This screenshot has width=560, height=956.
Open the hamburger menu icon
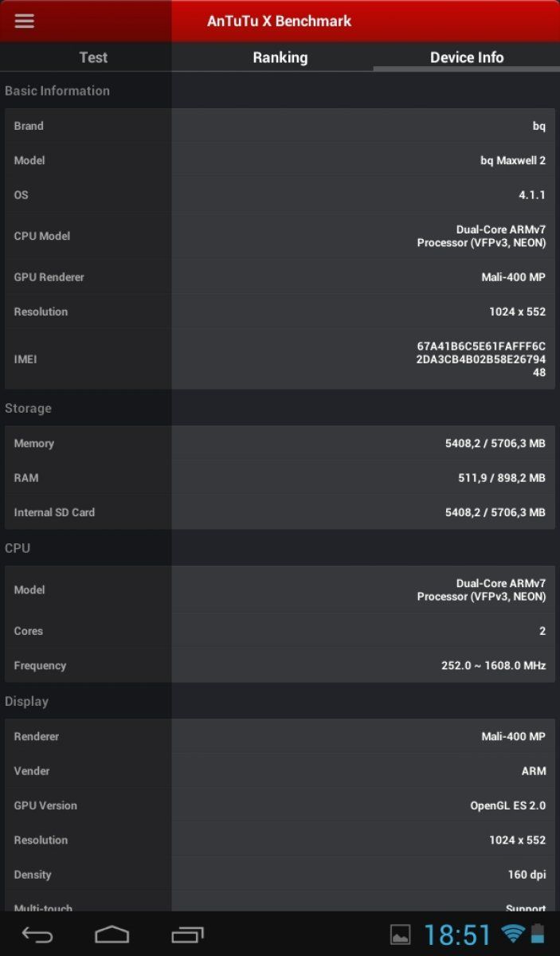(25, 22)
